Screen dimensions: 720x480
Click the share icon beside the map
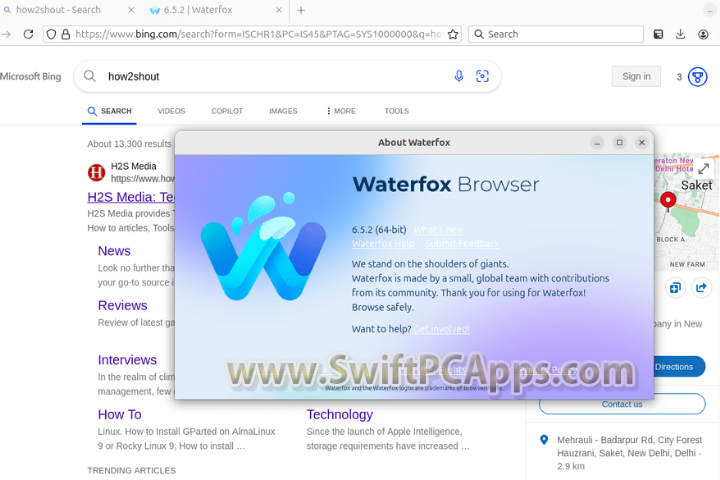tap(701, 288)
